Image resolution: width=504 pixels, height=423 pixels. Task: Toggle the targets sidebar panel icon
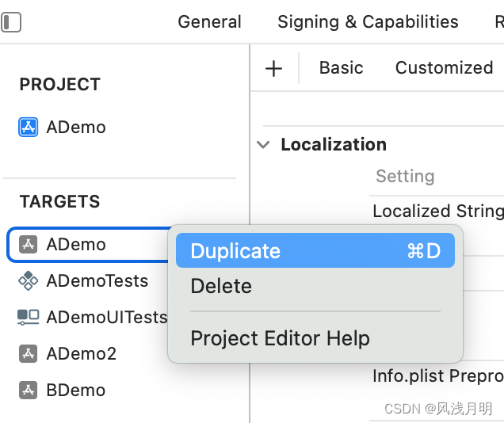11,22
